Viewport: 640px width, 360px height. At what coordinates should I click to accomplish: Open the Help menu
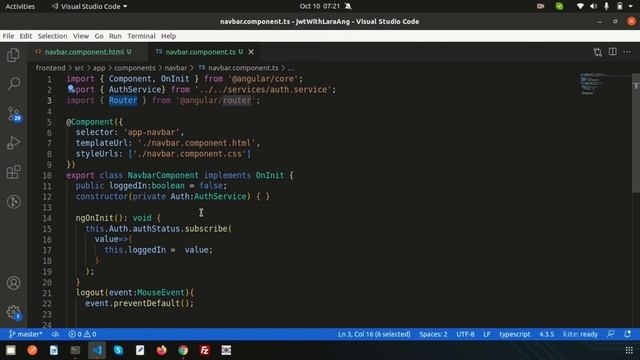pos(168,36)
